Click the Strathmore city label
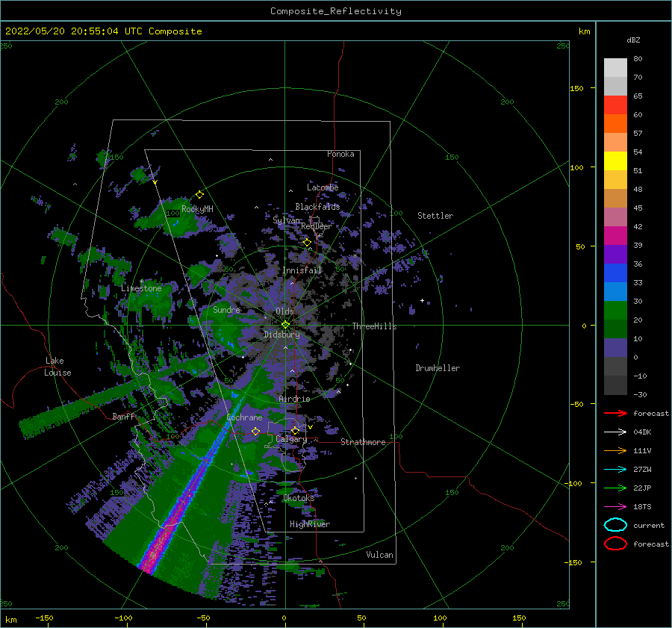 (363, 442)
